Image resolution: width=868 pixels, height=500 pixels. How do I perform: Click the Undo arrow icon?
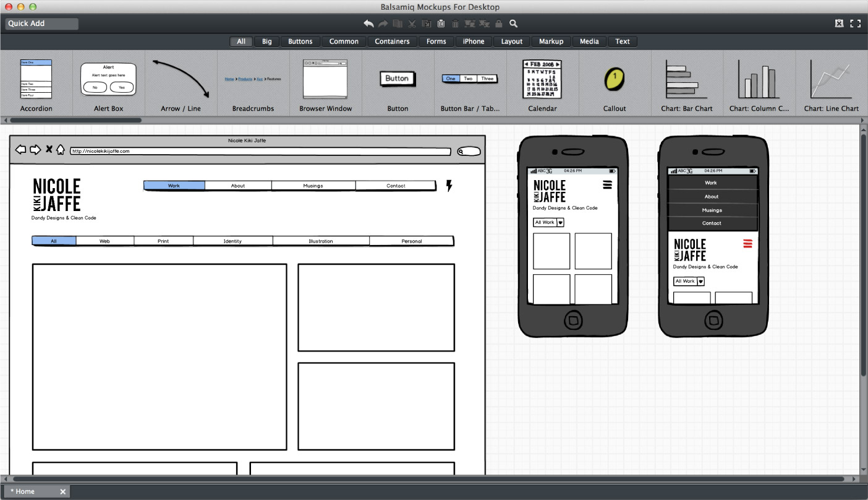coord(368,24)
